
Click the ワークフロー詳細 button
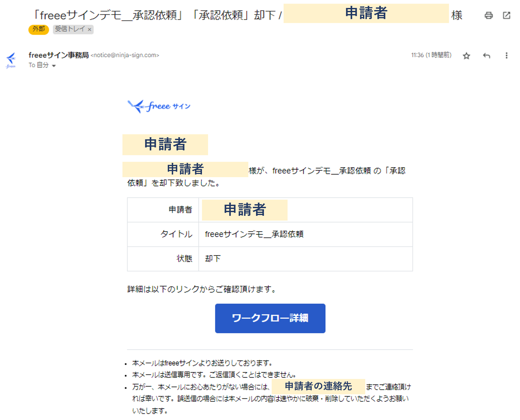click(270, 318)
